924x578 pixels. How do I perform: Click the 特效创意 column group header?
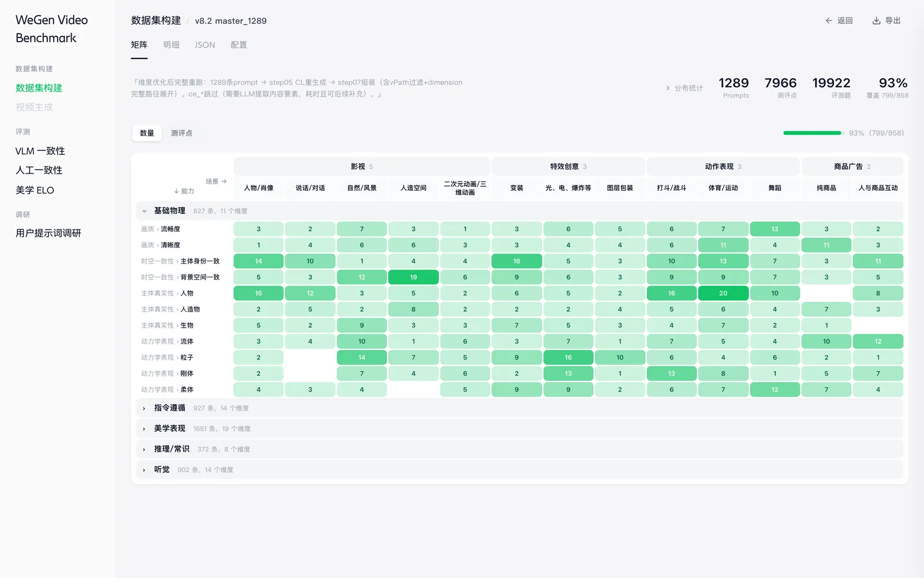click(x=568, y=166)
